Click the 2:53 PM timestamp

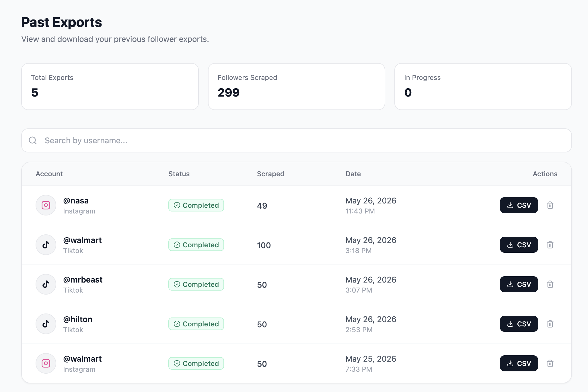coord(359,330)
